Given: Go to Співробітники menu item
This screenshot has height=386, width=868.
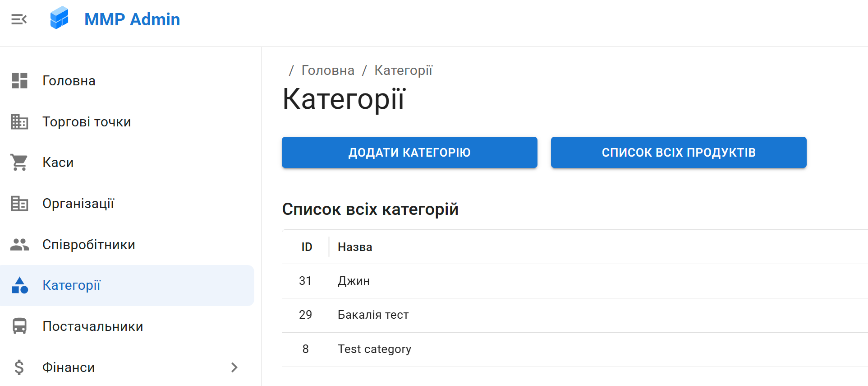Looking at the screenshot, I should pos(89,245).
